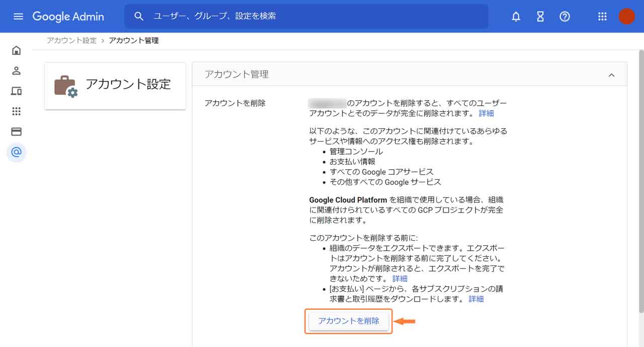The image size is (644, 347).
Task: Go to Home in sidebar
Action: [x=16, y=50]
